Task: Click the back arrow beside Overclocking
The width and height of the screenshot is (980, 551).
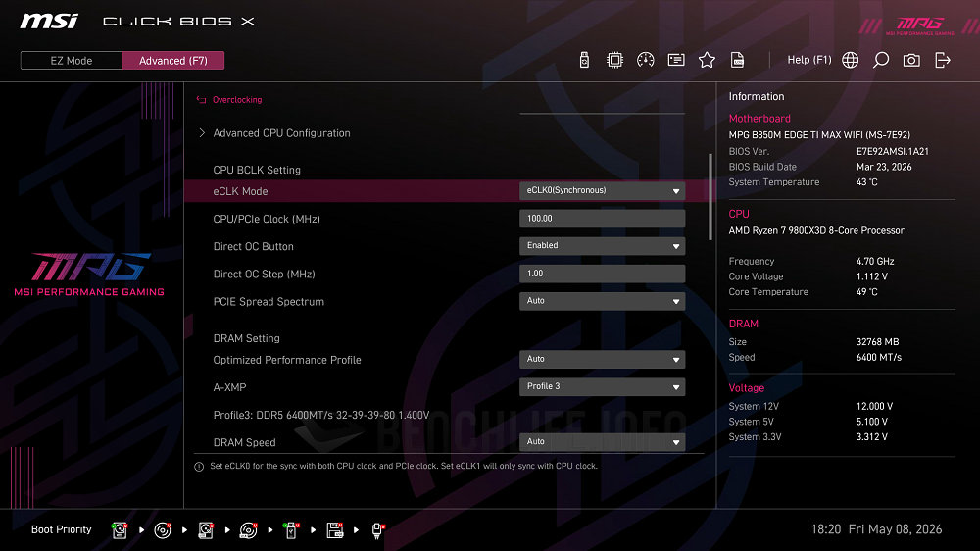Action: pos(201,99)
